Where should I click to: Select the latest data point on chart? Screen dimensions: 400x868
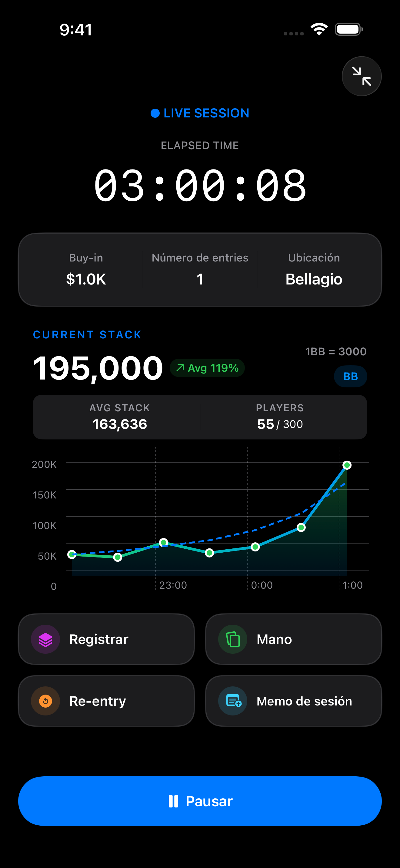pyautogui.click(x=347, y=465)
